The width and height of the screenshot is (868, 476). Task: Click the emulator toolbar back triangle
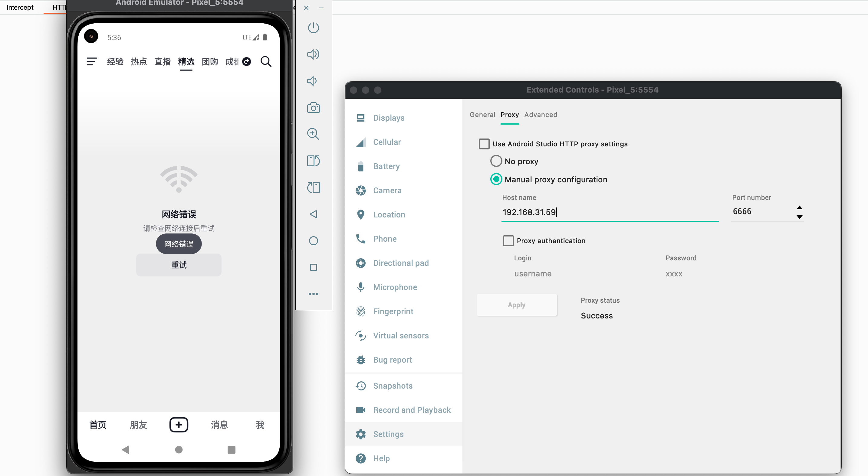[x=313, y=214]
